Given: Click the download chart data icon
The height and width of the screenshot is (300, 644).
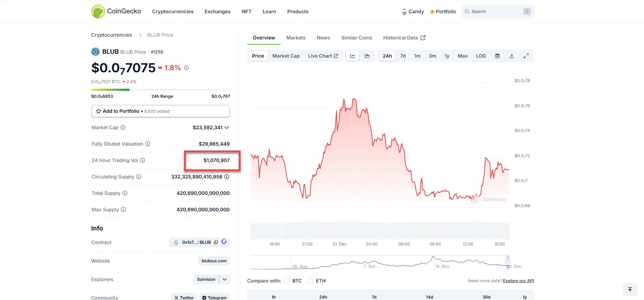Looking at the screenshot, I should 512,56.
